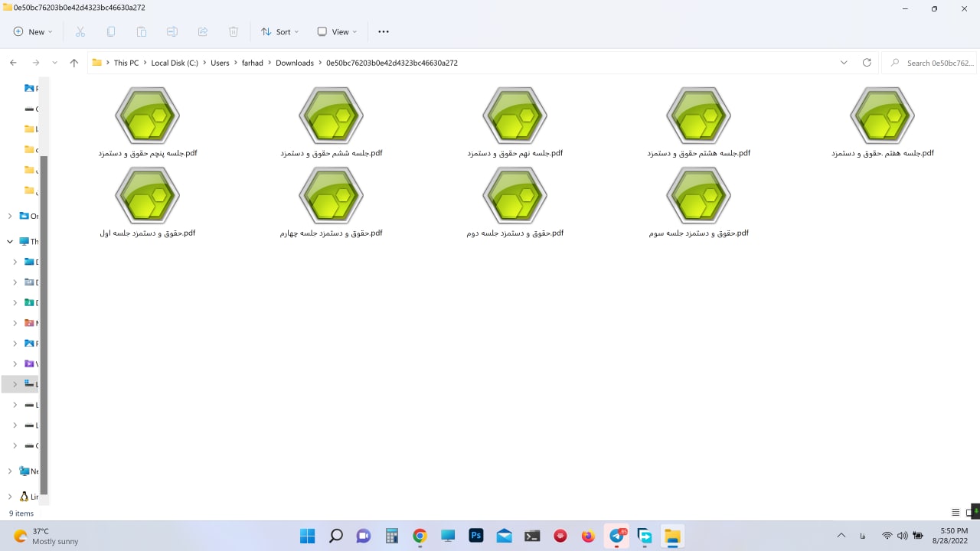Open Google Chrome from the taskbar
Image resolution: width=980 pixels, height=551 pixels.
(x=420, y=536)
